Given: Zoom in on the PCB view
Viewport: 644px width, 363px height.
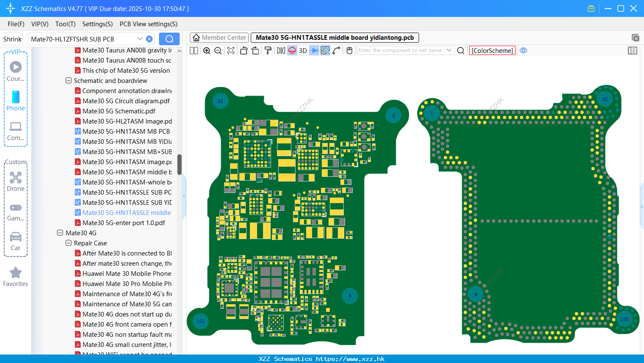Looking at the screenshot, I should click(207, 51).
